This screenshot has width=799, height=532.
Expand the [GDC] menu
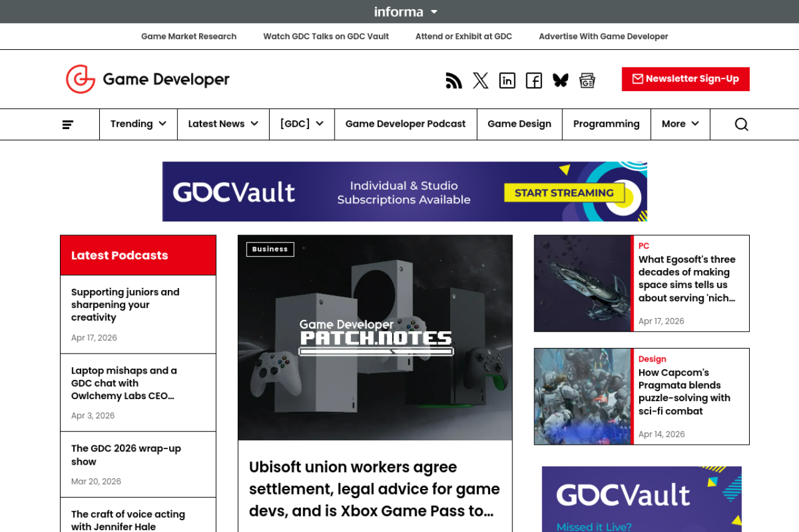[302, 124]
